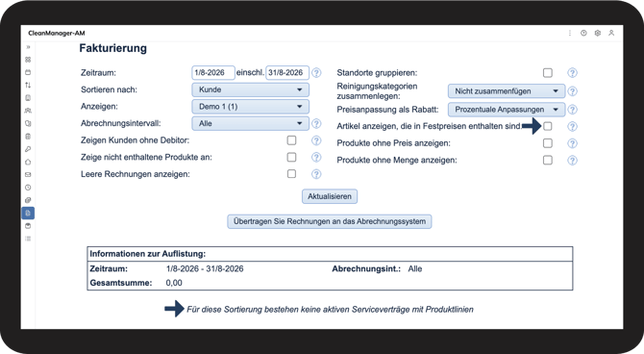The image size is (644, 354).
Task: Open the clock icon in the sidebar
Action: pos(28,188)
